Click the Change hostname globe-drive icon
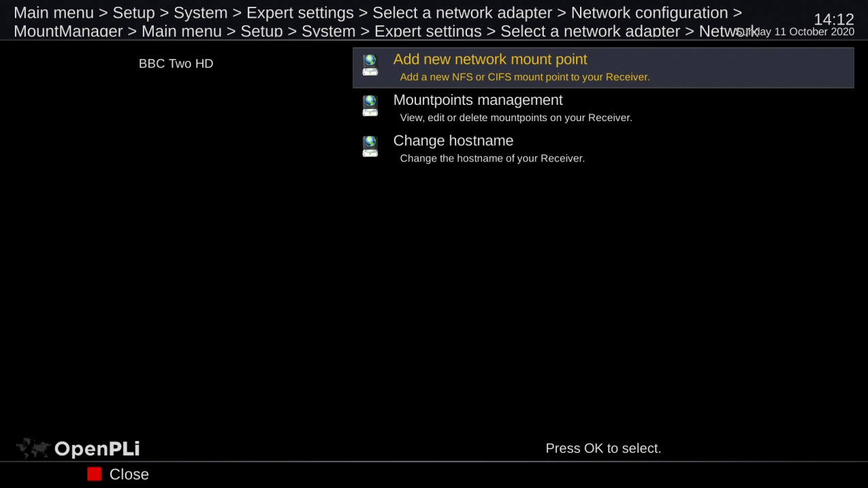The image size is (868, 488). 370,146
